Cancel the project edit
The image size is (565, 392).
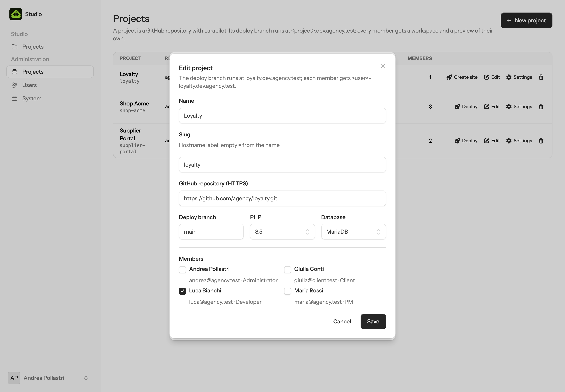pos(342,321)
